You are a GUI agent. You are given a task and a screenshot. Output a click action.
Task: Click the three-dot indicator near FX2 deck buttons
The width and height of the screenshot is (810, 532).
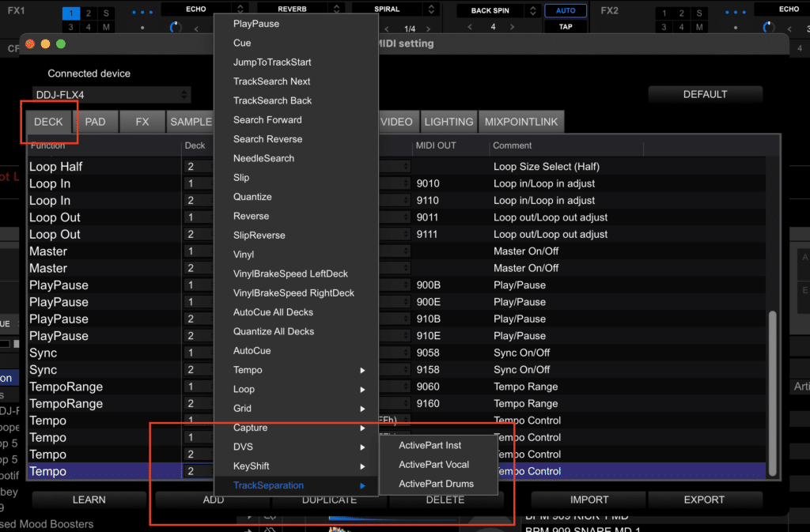click(x=736, y=11)
